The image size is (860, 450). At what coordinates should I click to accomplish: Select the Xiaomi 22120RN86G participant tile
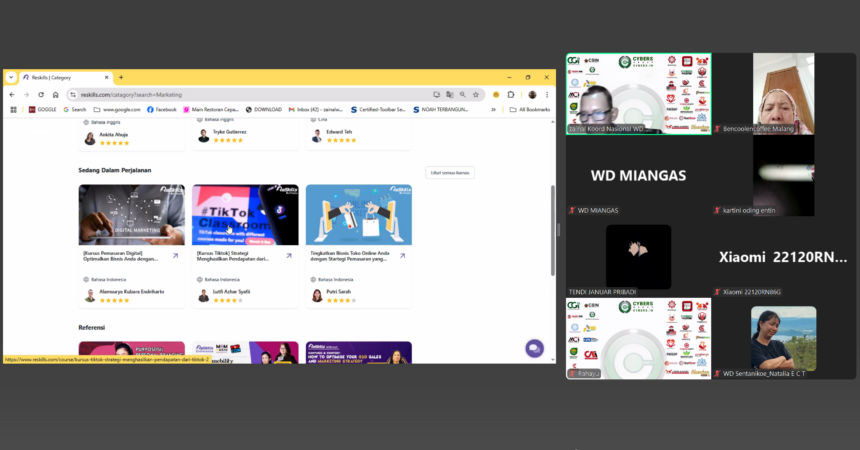tap(784, 257)
